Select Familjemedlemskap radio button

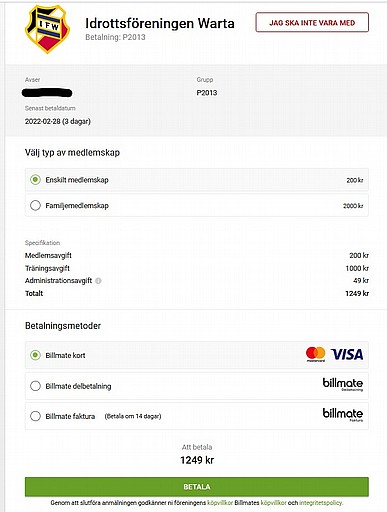(x=35, y=206)
